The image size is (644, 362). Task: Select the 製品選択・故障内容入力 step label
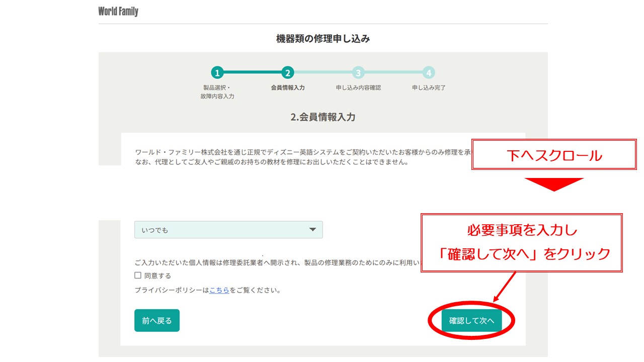pos(217,92)
